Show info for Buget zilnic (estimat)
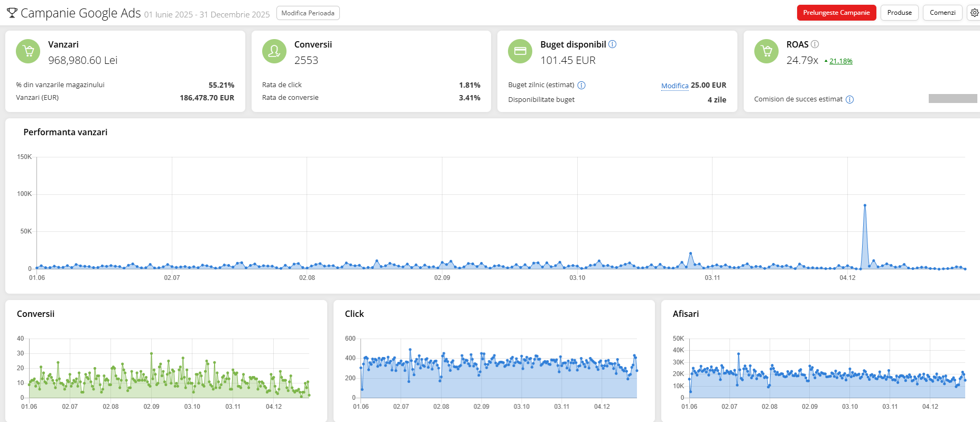Viewport: 980px width, 422px height. point(581,85)
